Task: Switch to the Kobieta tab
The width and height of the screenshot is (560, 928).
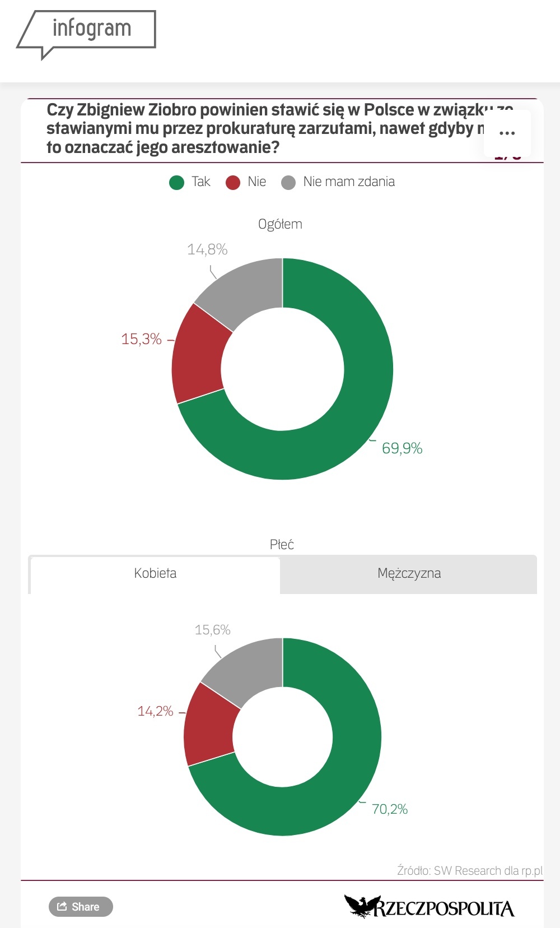Action: click(155, 573)
